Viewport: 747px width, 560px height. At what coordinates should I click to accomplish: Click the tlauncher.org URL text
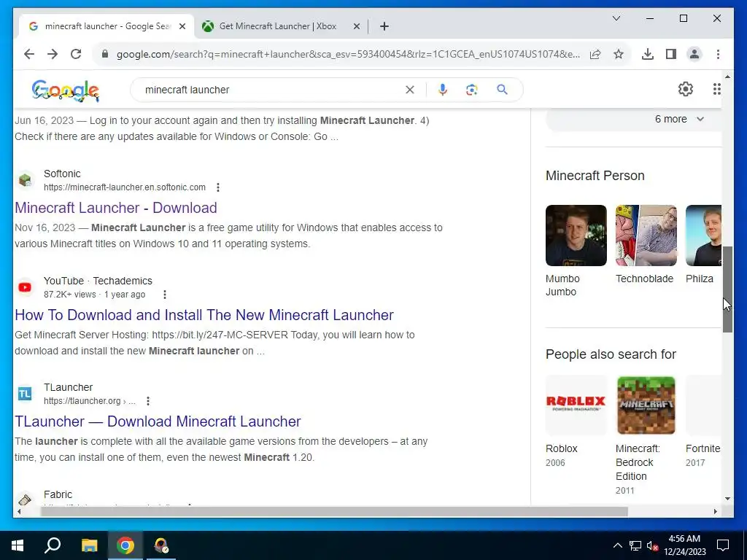point(90,401)
